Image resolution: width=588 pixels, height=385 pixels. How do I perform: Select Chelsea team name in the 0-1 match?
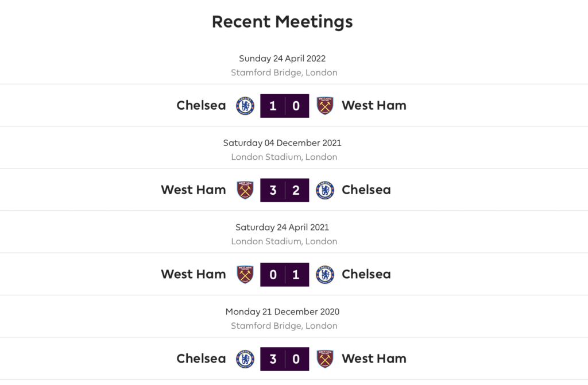(366, 274)
